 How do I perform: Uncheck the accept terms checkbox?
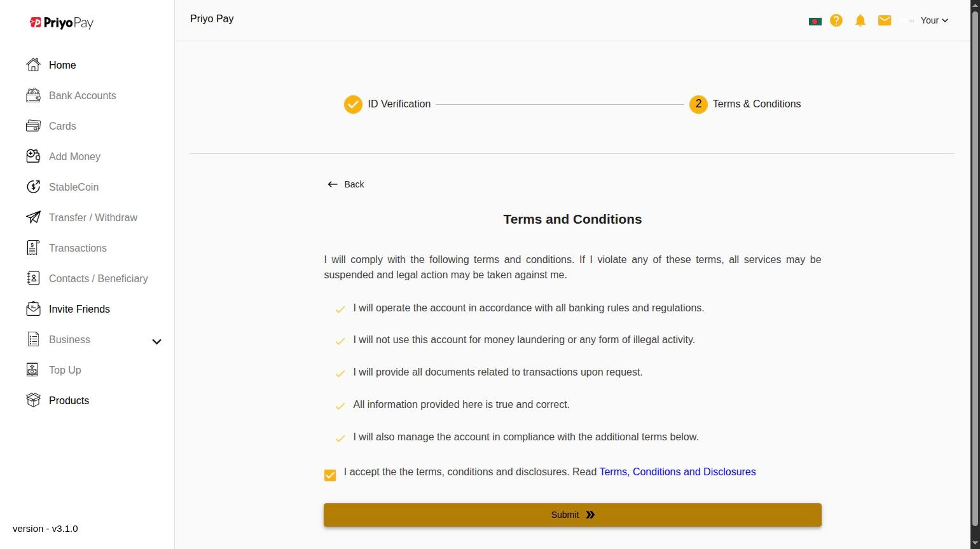pyautogui.click(x=330, y=475)
